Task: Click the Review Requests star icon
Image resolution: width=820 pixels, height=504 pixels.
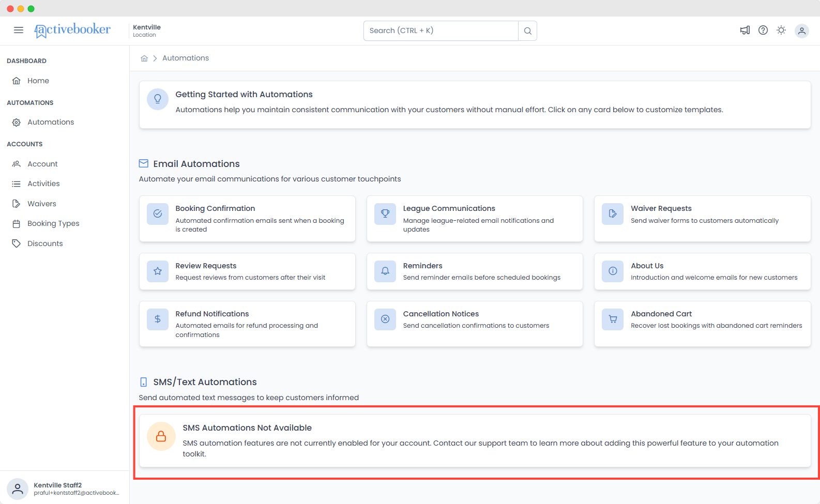Action: pos(158,271)
